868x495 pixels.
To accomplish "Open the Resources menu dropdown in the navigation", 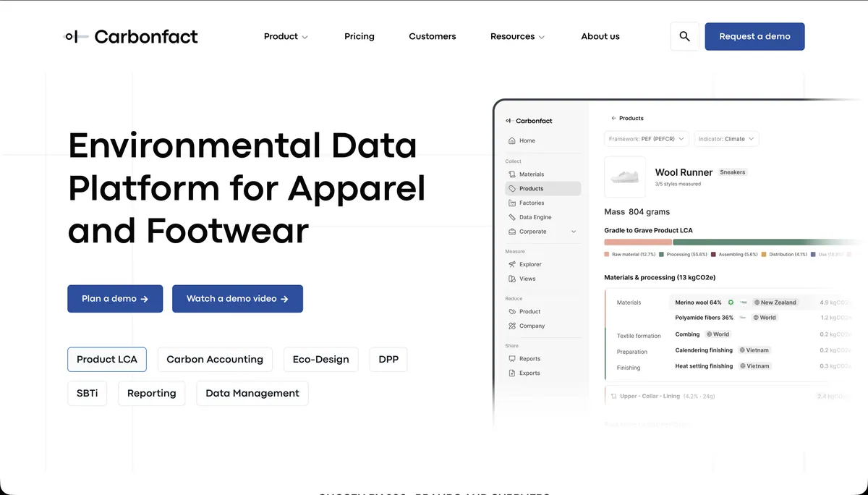I will (517, 36).
